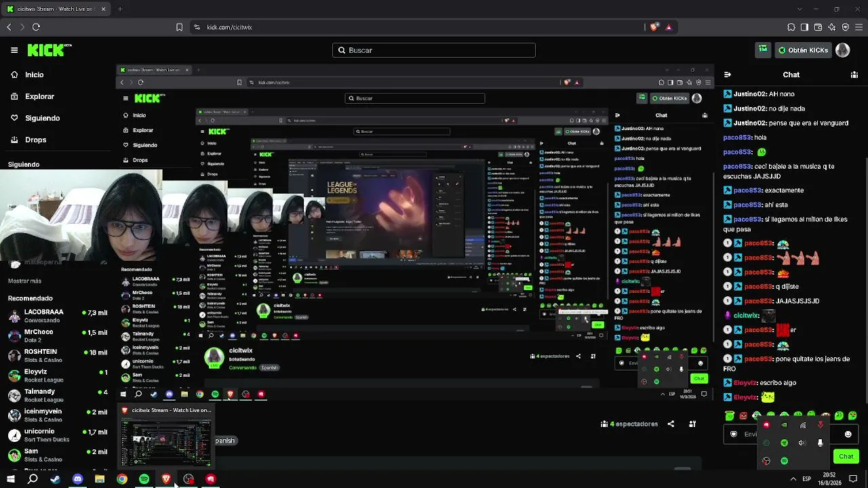Click Justino02's name on the 'AH nono' message
The width and height of the screenshot is (868, 488).
(750, 94)
